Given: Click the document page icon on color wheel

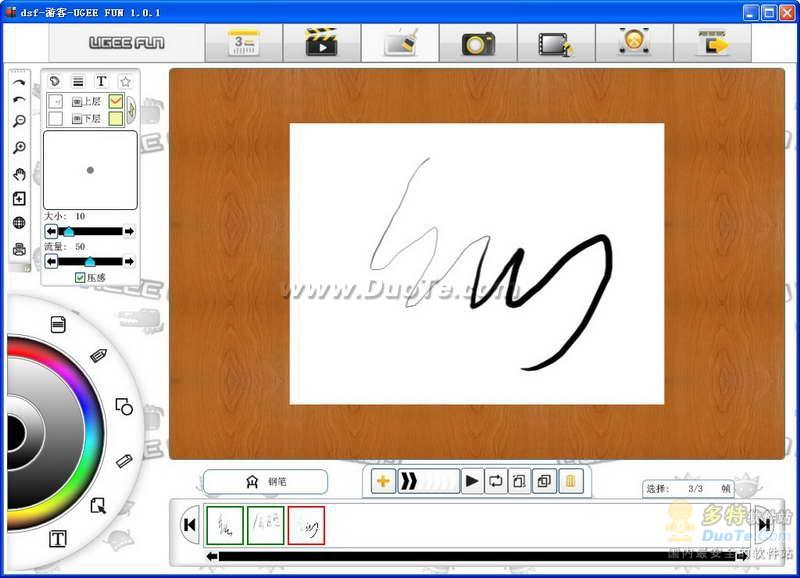Looking at the screenshot, I should (x=58, y=324).
